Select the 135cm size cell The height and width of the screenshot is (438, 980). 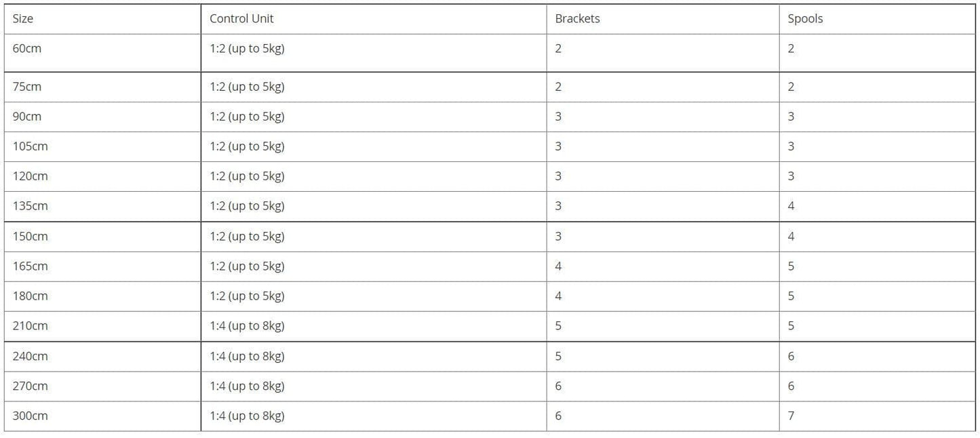point(31,206)
